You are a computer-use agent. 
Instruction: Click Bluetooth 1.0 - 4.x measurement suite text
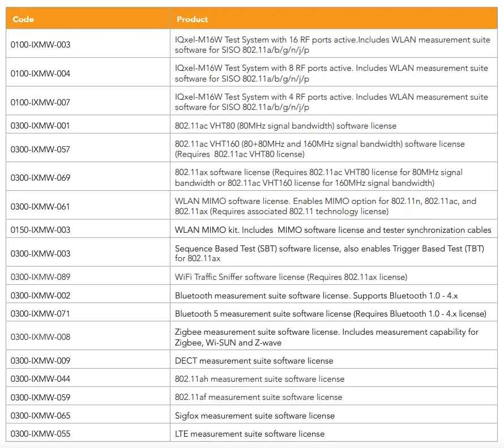point(317,295)
